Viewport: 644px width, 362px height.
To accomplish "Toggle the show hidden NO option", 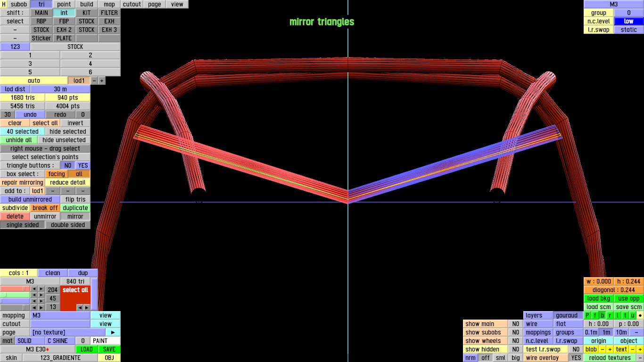I will (x=515, y=349).
